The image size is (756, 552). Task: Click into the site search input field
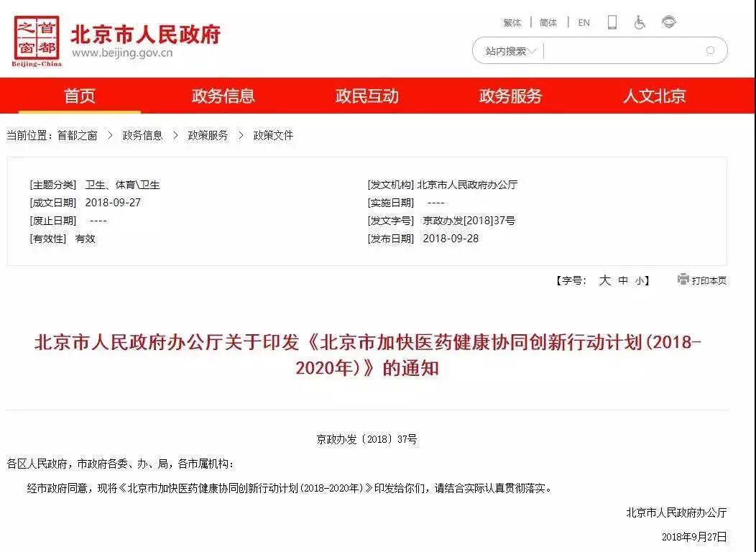point(623,50)
